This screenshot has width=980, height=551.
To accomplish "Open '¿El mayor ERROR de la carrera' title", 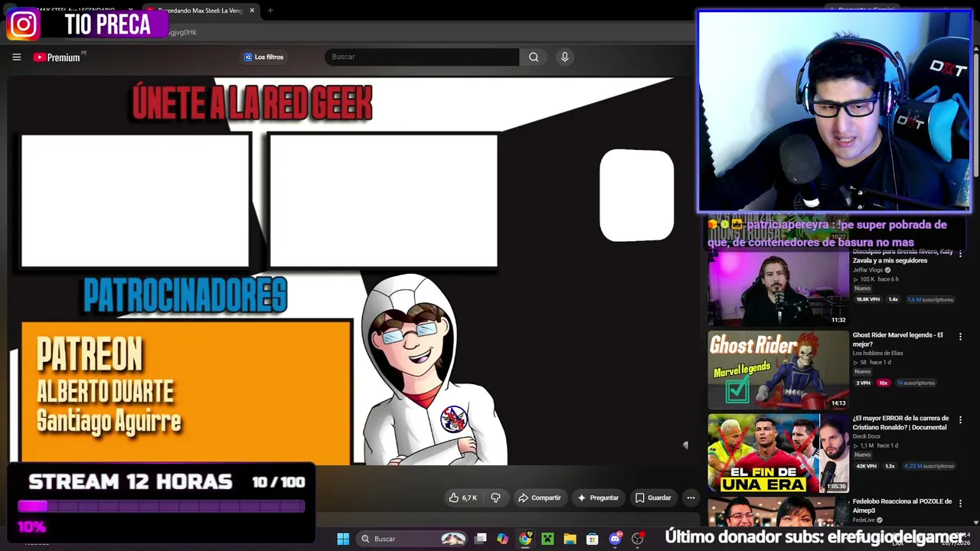I will pyautogui.click(x=901, y=423).
